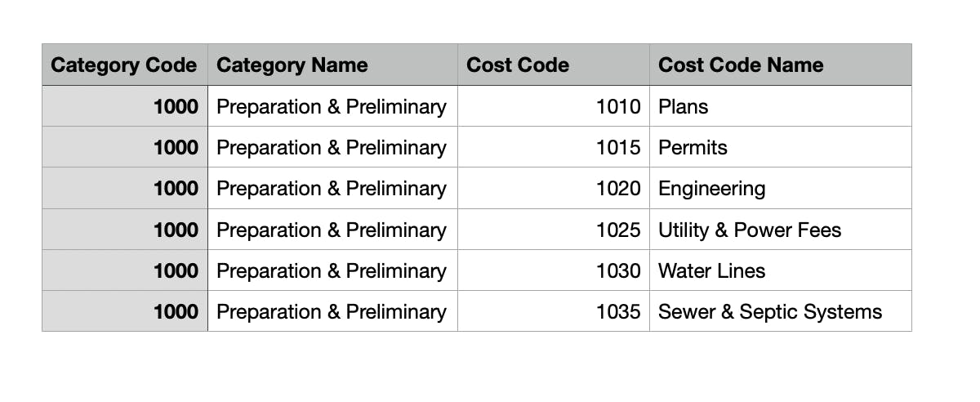Image resolution: width=980 pixels, height=402 pixels.
Task: Select the cell containing cost code 1020
Action: [618, 189]
